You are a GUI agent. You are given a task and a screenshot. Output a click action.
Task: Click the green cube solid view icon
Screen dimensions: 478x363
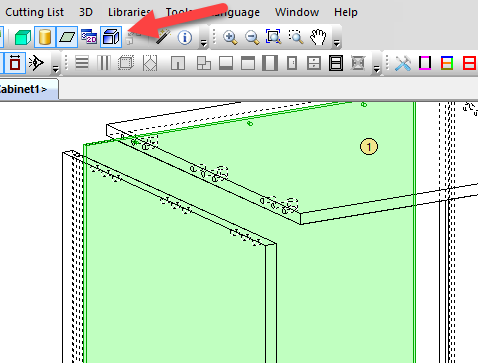click(23, 37)
